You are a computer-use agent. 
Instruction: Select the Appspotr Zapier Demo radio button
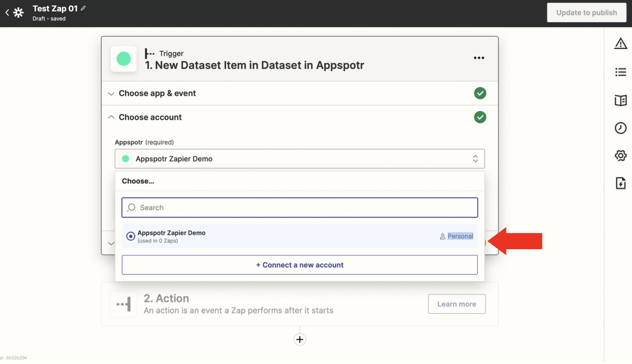[x=131, y=236]
